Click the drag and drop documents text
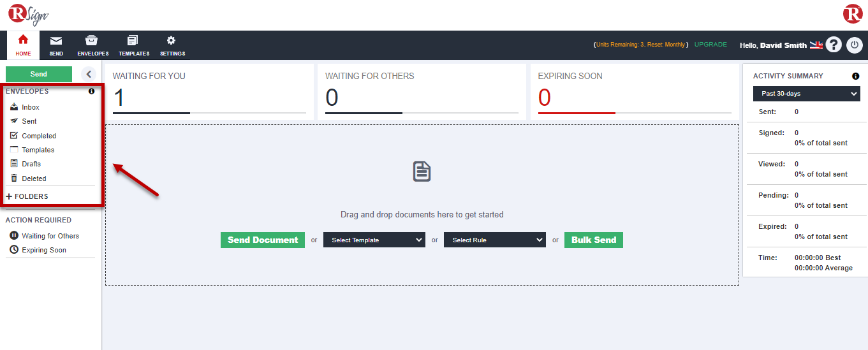Viewport: 868px width, 350px height. (x=422, y=214)
